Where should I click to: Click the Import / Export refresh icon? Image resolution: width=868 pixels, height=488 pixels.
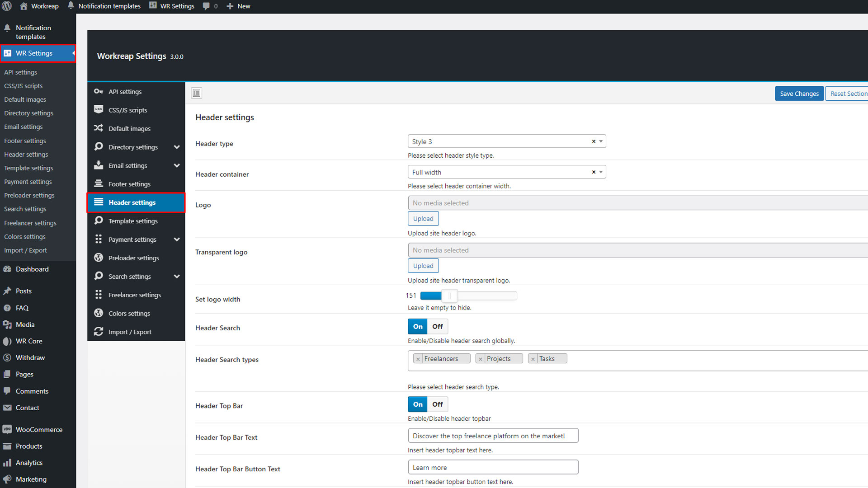point(98,332)
